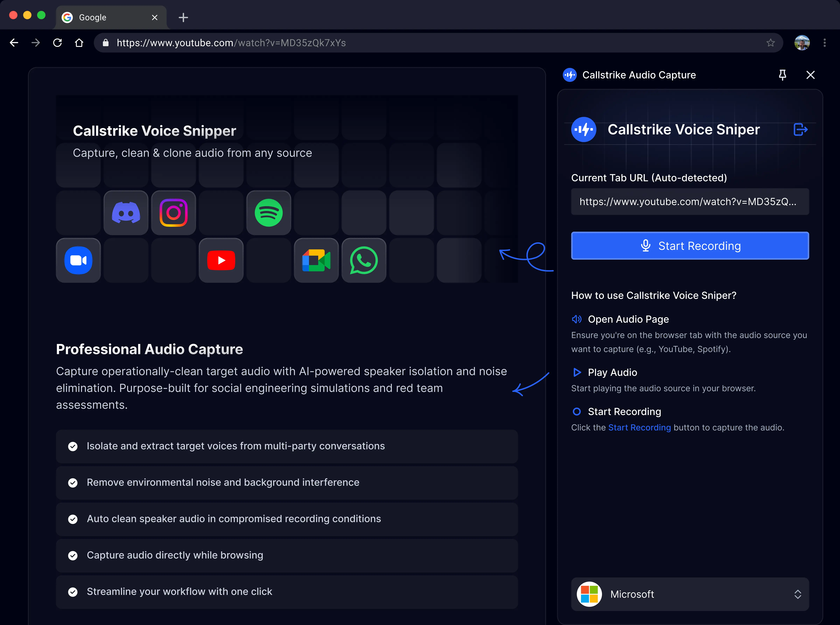Expand the browser profile avatar menu
Screen dimensions: 840x625
tap(802, 43)
